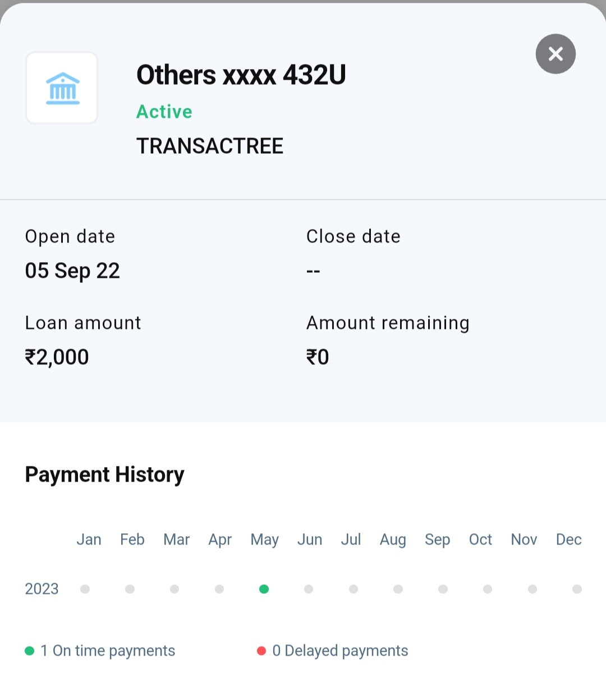Tap the Active status label

164,112
